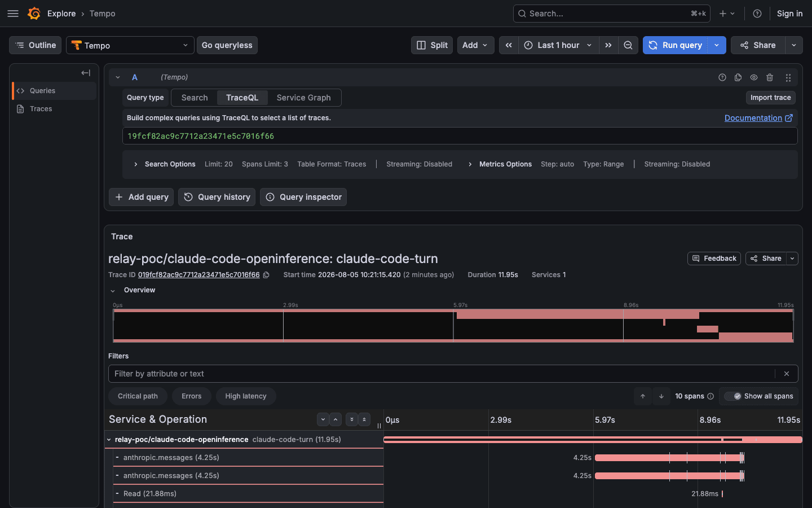Jump to next matching span
Screen dimensions: 812x508
click(x=661, y=396)
